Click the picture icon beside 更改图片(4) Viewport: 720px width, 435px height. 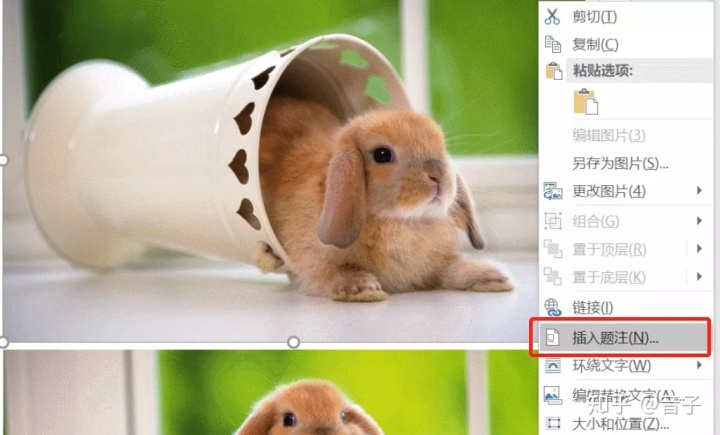[553, 191]
